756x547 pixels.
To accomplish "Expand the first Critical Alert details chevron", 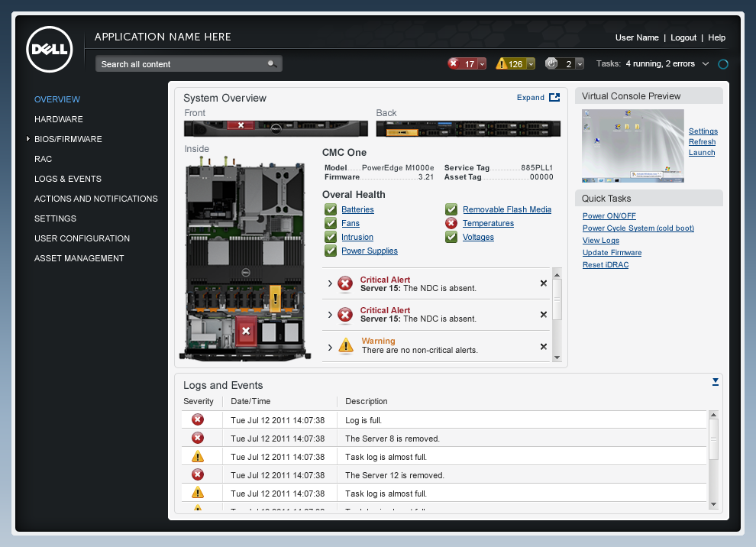I will (330, 283).
